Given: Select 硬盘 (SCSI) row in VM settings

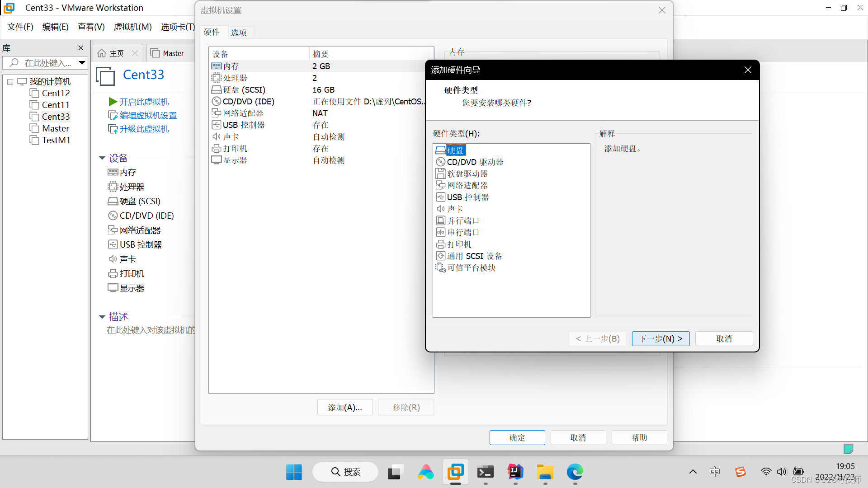Looking at the screenshot, I should pyautogui.click(x=321, y=89).
